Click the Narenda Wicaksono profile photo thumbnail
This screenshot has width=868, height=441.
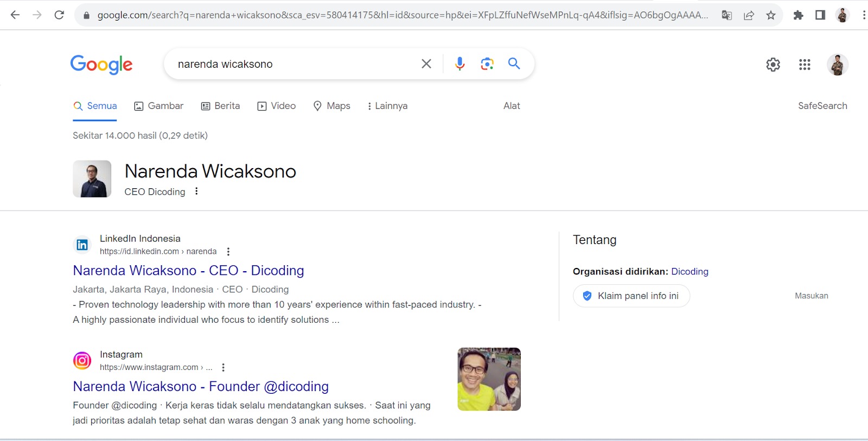click(x=92, y=178)
